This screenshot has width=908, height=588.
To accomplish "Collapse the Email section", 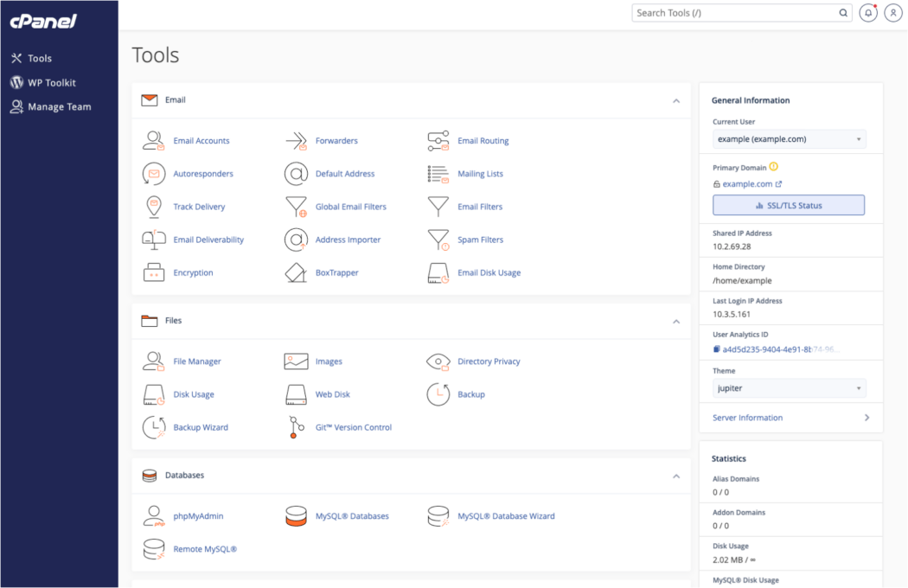I will pos(676,100).
